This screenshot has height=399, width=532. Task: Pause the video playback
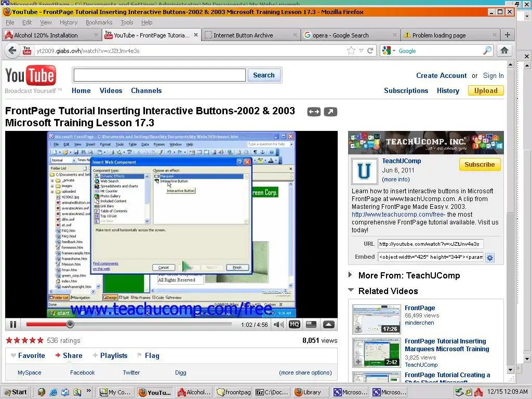[x=13, y=325]
